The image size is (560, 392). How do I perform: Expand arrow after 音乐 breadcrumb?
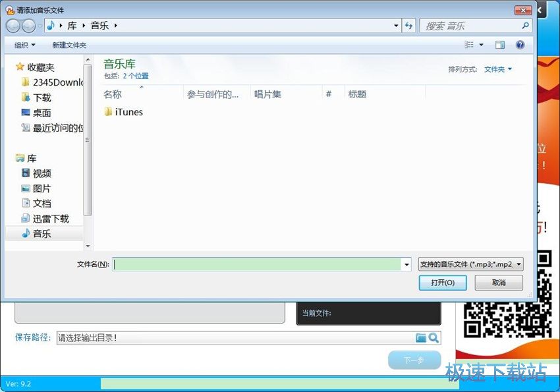click(x=116, y=26)
